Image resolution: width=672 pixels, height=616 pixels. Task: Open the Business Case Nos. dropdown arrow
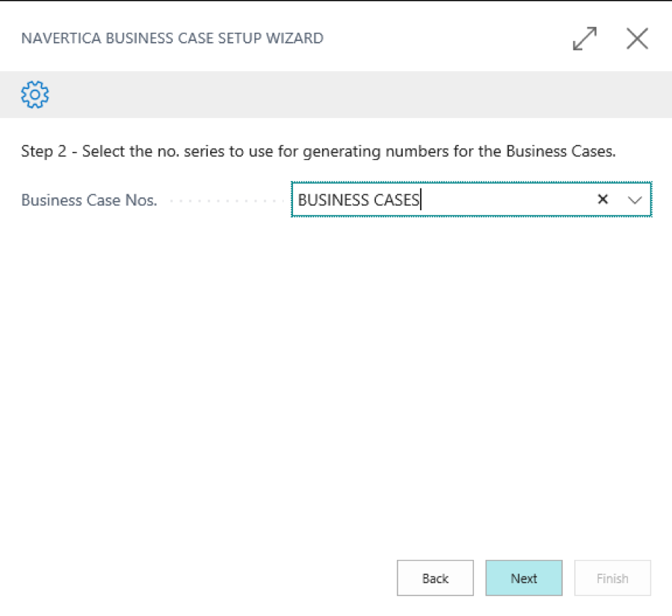(635, 200)
